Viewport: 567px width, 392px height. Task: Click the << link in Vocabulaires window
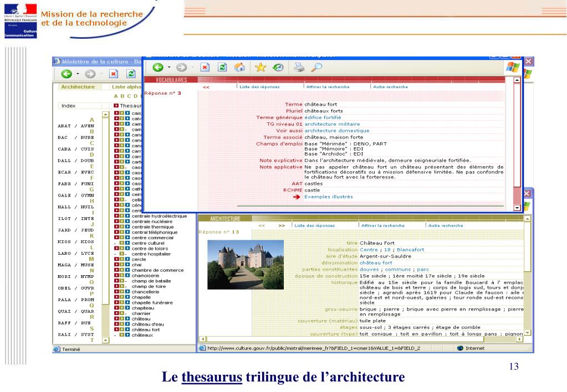point(206,87)
